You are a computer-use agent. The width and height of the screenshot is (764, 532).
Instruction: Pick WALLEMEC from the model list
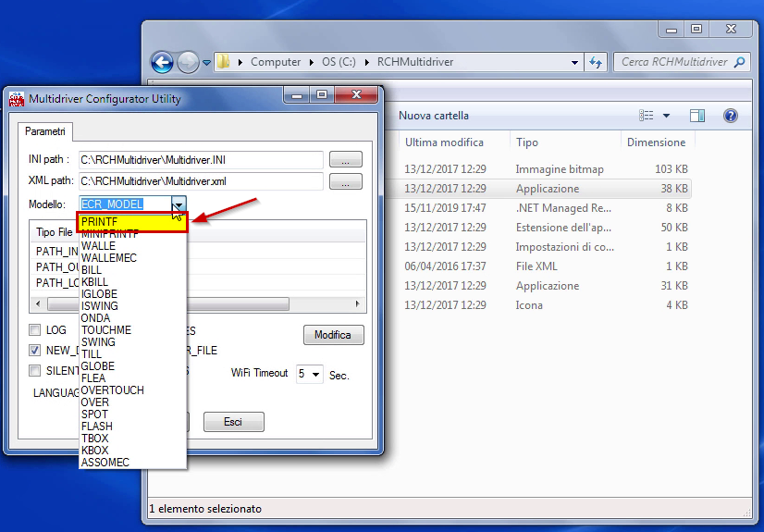pos(132,258)
